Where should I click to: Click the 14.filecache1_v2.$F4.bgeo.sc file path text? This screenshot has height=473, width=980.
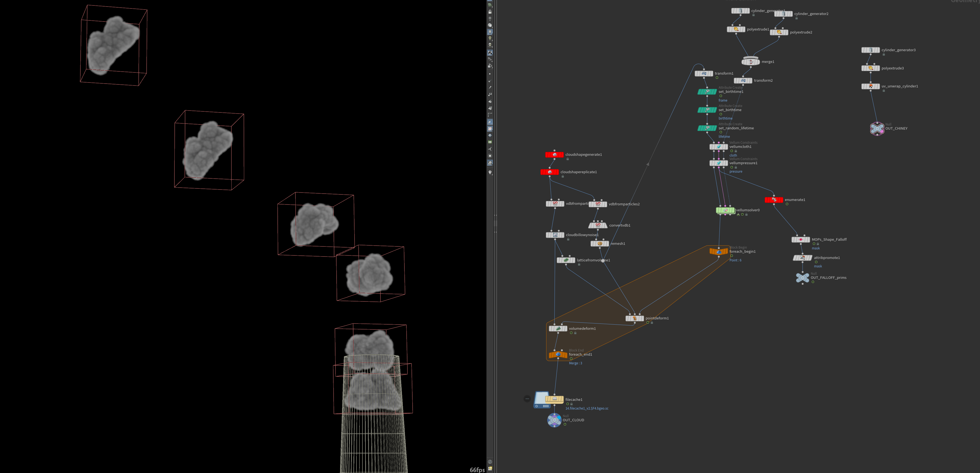click(x=587, y=408)
